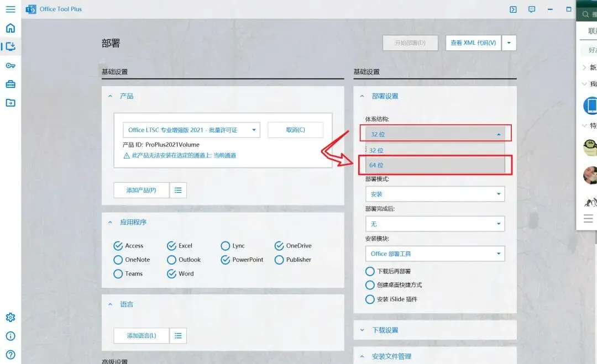Screen dimensions: 597x364
Task: Open the Help question mark icon
Action: point(11,355)
